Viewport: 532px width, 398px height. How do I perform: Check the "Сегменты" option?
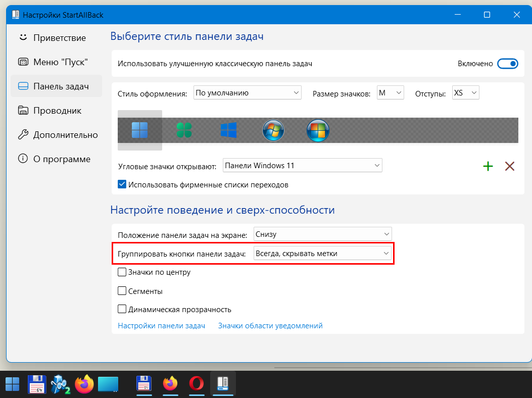122,291
